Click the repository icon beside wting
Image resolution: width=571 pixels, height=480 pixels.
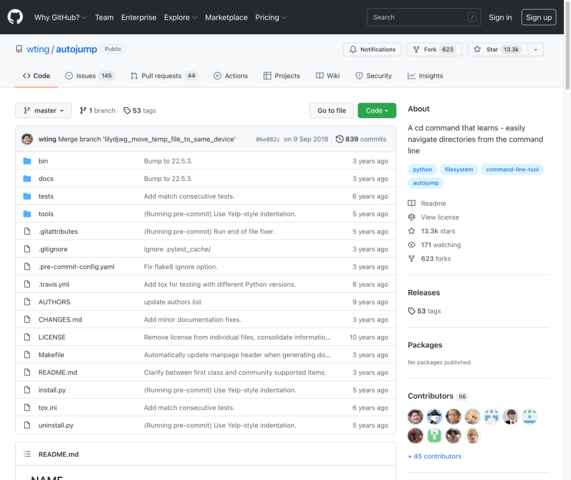point(19,49)
